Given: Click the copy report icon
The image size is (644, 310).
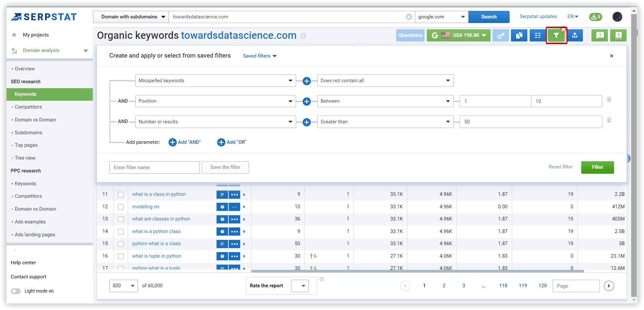Looking at the screenshot, I should [x=519, y=35].
